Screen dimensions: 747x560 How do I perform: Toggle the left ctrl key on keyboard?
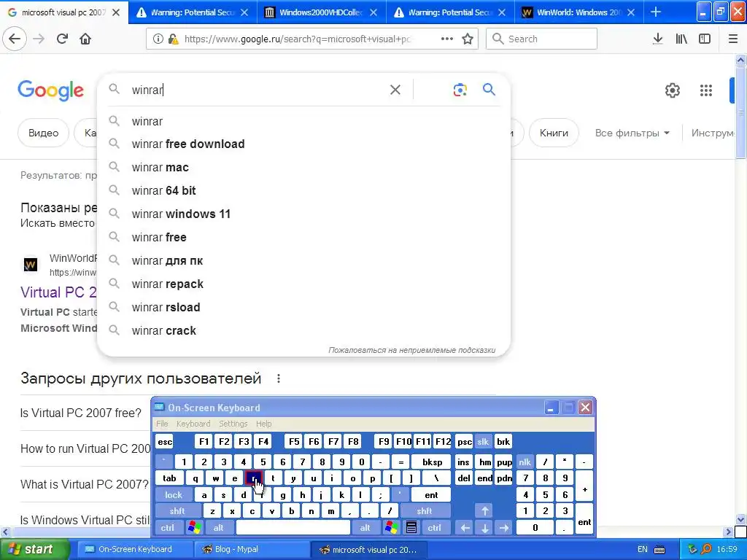click(x=168, y=528)
